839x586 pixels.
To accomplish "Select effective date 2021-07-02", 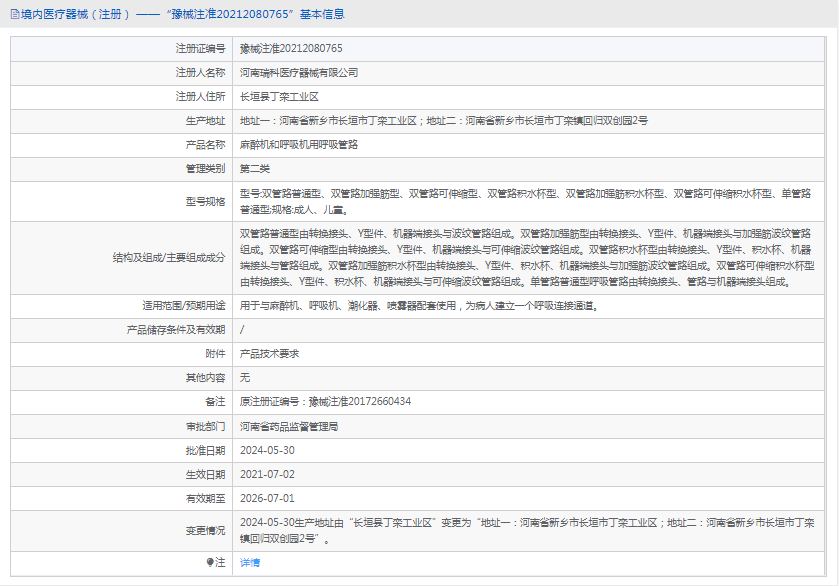I will tap(267, 475).
